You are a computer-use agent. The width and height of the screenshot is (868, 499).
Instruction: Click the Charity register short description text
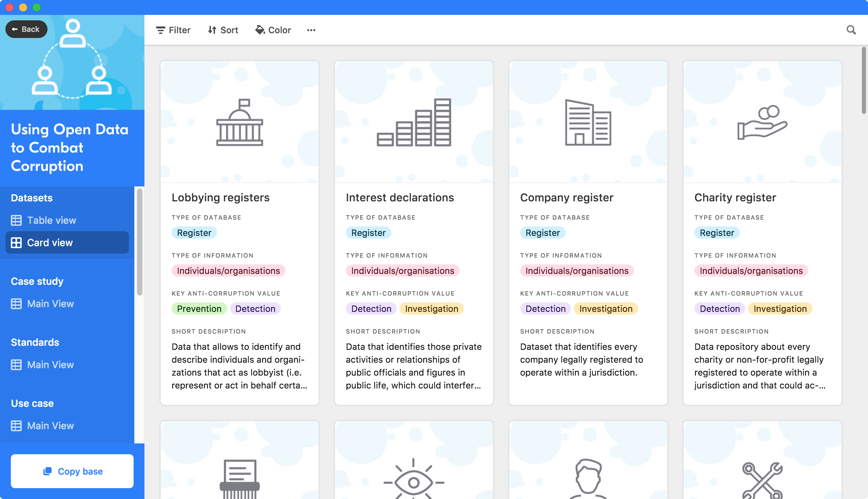760,366
